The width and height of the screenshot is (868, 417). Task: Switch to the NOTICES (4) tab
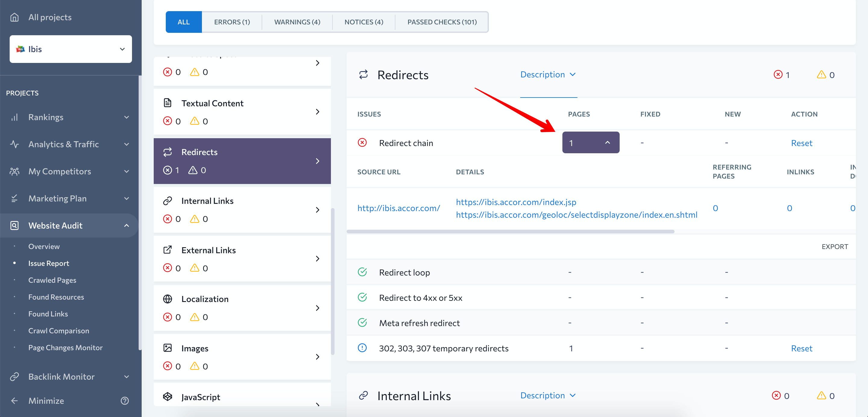364,22
